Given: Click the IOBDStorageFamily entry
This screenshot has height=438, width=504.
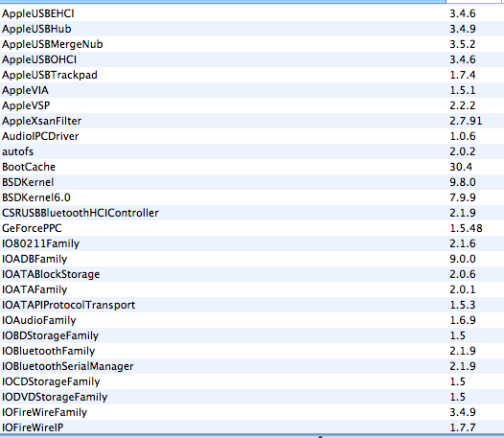Looking at the screenshot, I should 252,335.
